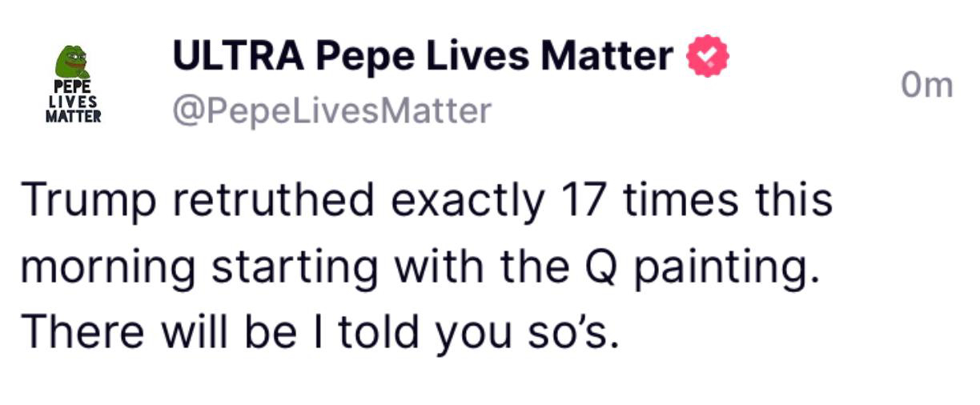Click the word "retruthed" in the post

[x=274, y=199]
